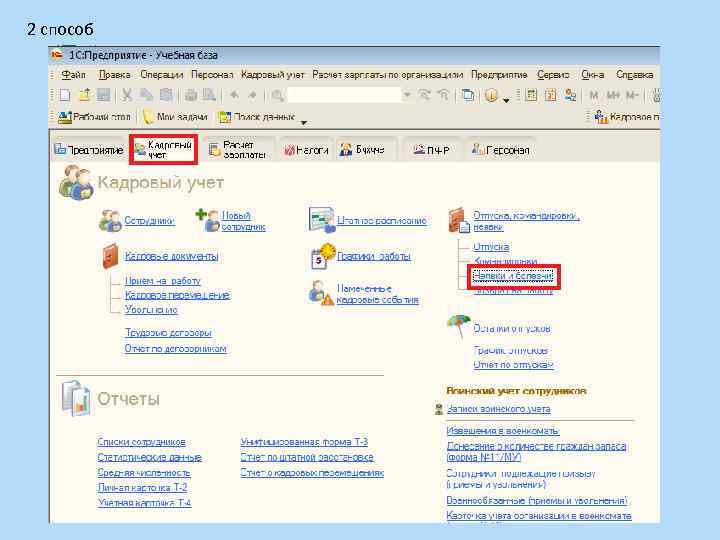Click the Calendar toolbar icon
The height and width of the screenshot is (540, 720).
point(551,95)
